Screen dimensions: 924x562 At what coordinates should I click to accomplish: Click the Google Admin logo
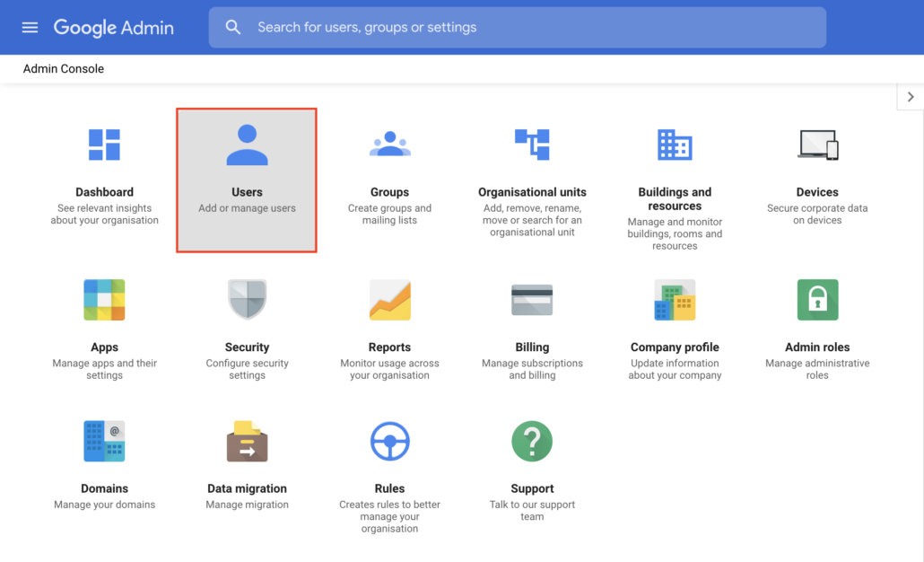pyautogui.click(x=114, y=27)
